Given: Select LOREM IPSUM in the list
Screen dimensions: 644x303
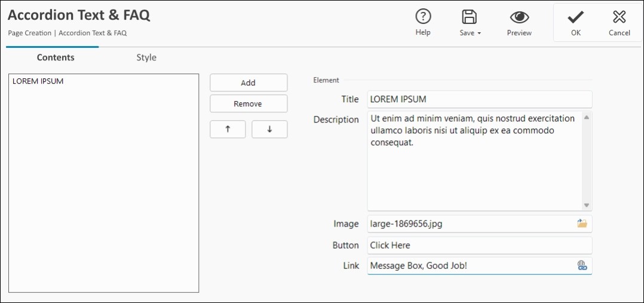Looking at the screenshot, I should click(38, 81).
